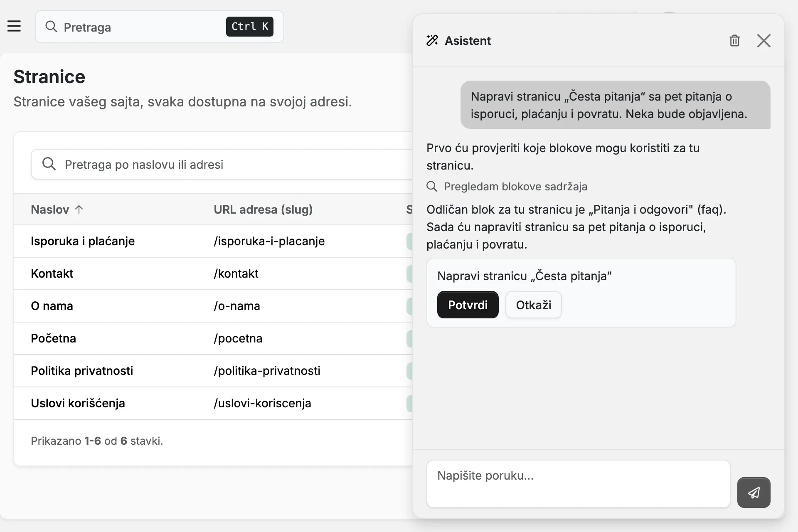The image size is (798, 532).
Task: Sort pages by the Naslov column
Action: pyautogui.click(x=57, y=209)
